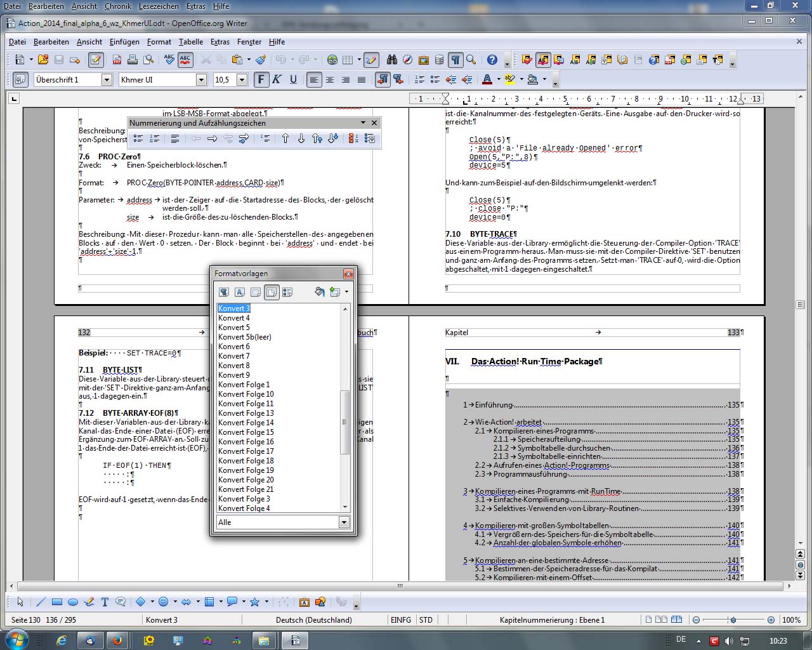Print file directly icon

tap(133, 60)
